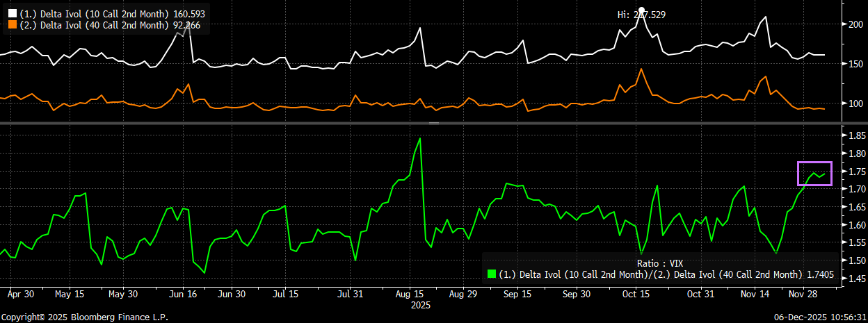The height and width of the screenshot is (323, 868).
Task: Click the 200 value on upper y-axis
Action: (x=855, y=24)
